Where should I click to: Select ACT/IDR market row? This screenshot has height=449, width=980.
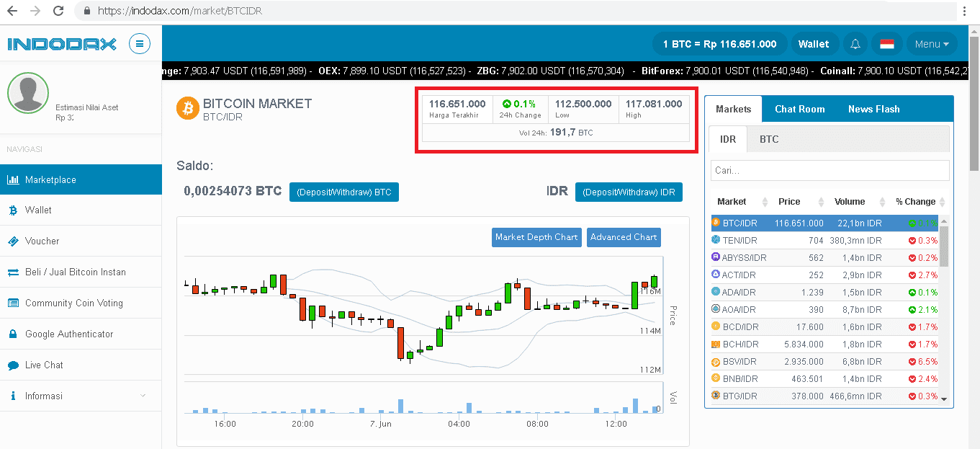pyautogui.click(x=825, y=275)
